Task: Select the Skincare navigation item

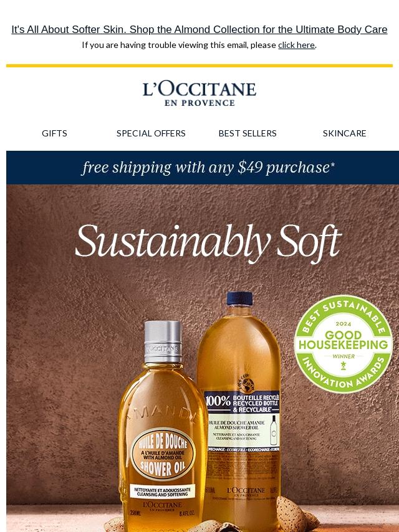Action: point(344,133)
